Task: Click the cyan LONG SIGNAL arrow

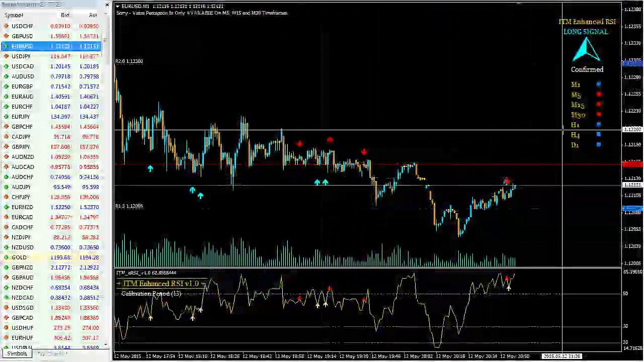Action: coord(586,50)
